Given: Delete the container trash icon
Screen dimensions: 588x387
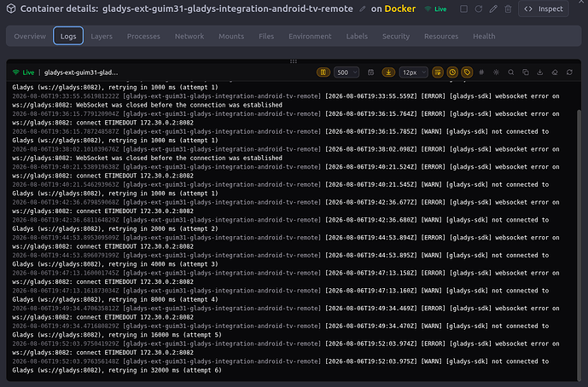Looking at the screenshot, I should click(508, 9).
